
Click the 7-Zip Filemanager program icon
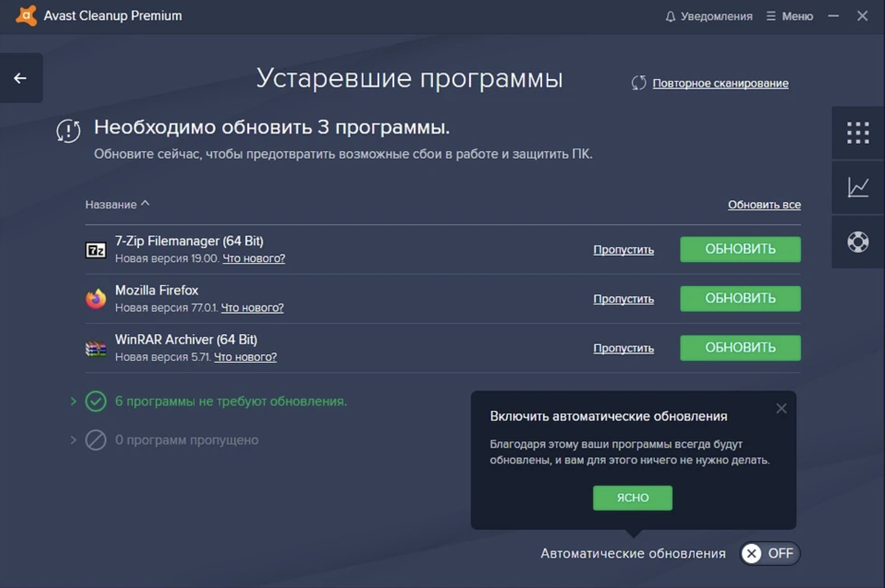(x=96, y=250)
